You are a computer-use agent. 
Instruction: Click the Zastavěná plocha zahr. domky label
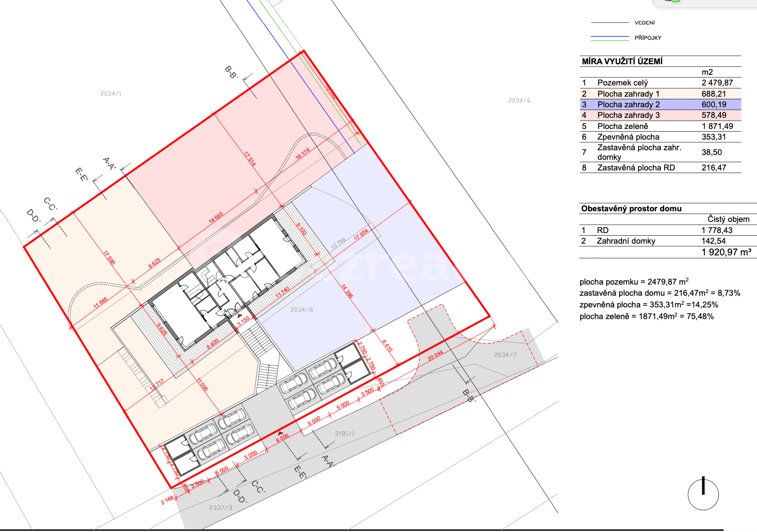639,152
